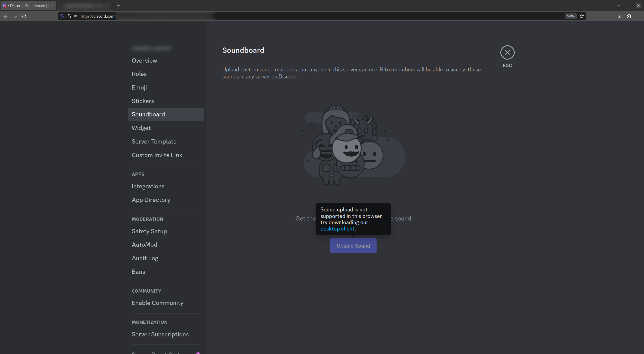Viewport: 644px width, 354px height.
Task: Click the Upload Sound button
Action: pos(353,246)
